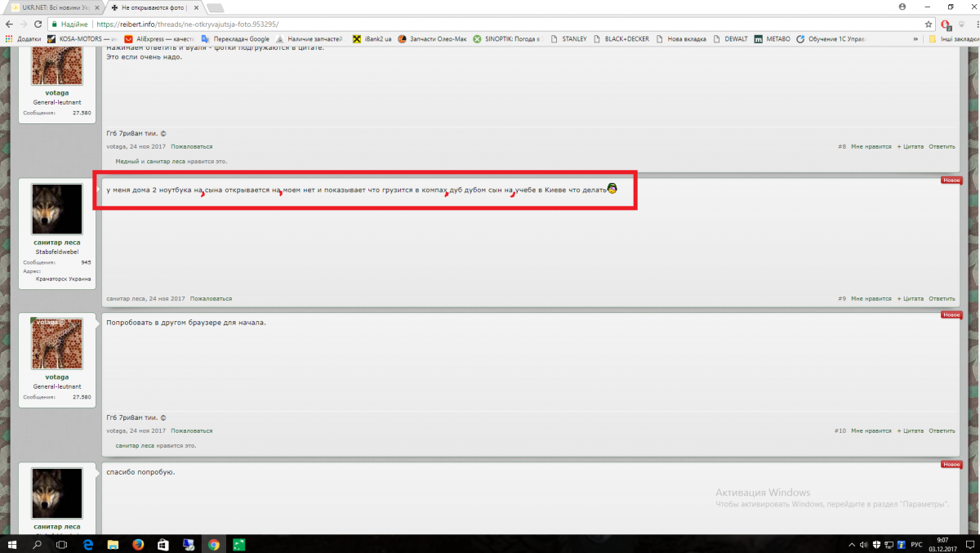The width and height of the screenshot is (980, 553).
Task: Switch to Chrome in the taskbar
Action: [214, 544]
